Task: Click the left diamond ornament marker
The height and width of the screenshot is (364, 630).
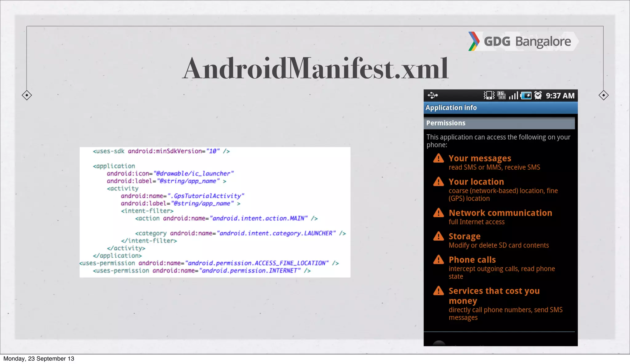Action: [x=27, y=95]
